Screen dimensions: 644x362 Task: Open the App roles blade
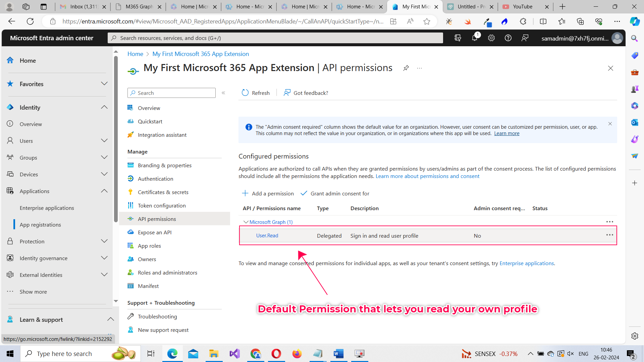pyautogui.click(x=149, y=246)
